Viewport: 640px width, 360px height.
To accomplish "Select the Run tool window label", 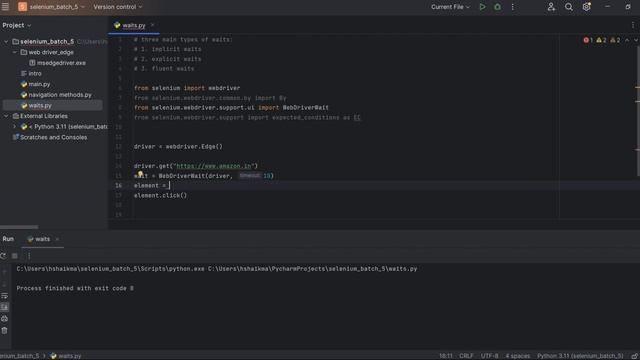I will [8, 239].
